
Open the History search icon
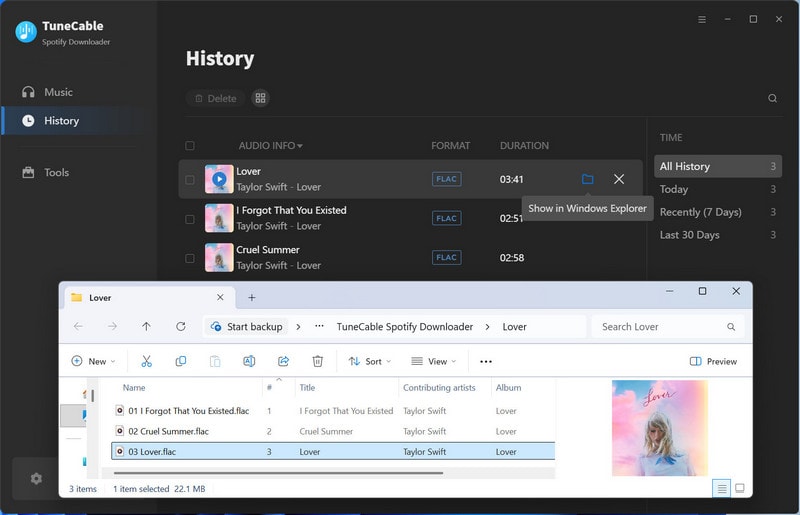coord(772,98)
